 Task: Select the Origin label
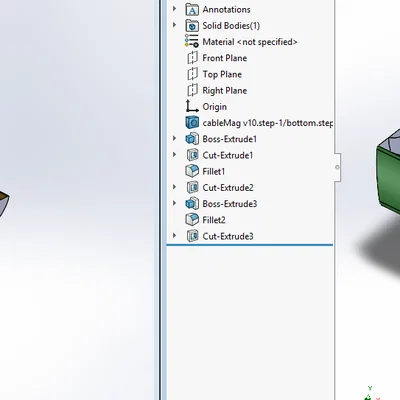(x=215, y=107)
